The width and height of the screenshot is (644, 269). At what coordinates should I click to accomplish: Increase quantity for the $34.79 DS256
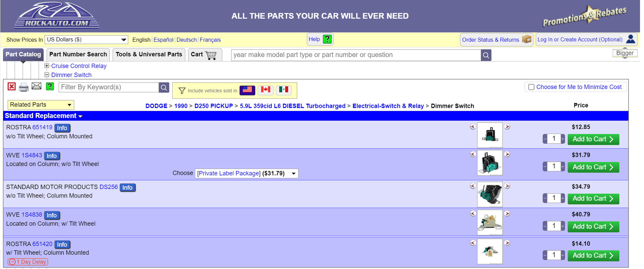pos(563,198)
